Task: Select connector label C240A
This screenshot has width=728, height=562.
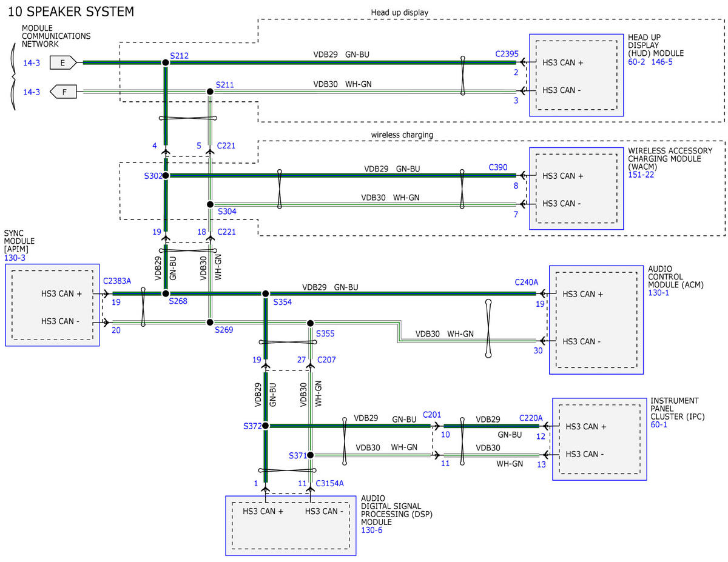Action: pyautogui.click(x=526, y=282)
